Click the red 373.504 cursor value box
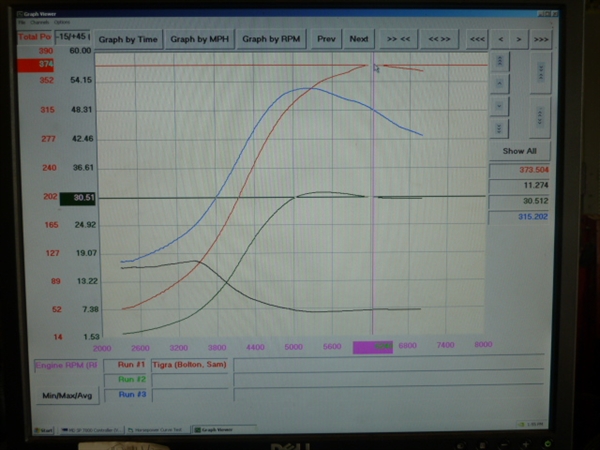Viewport: 600px width, 450px height. tap(519, 170)
